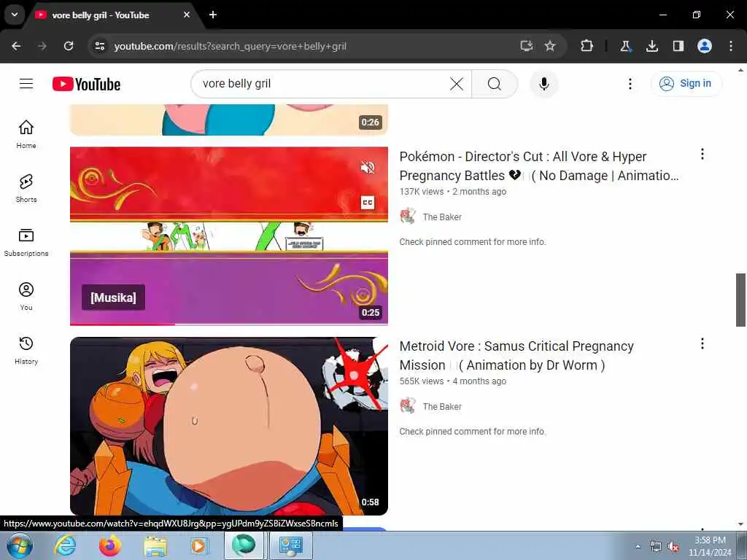Click the YouTube search text field
The image size is (747, 560).
tap(324, 84)
